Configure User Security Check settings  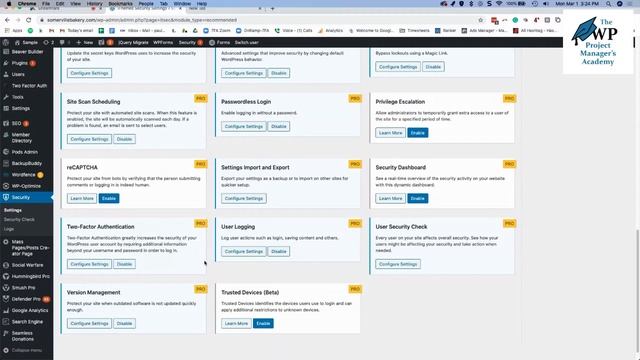(398, 264)
